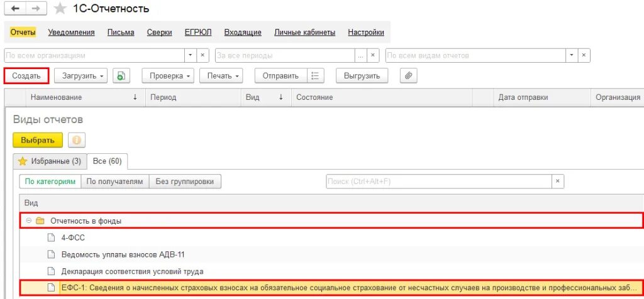Clear the search field with its x
The height and width of the screenshot is (299, 644).
558,182
